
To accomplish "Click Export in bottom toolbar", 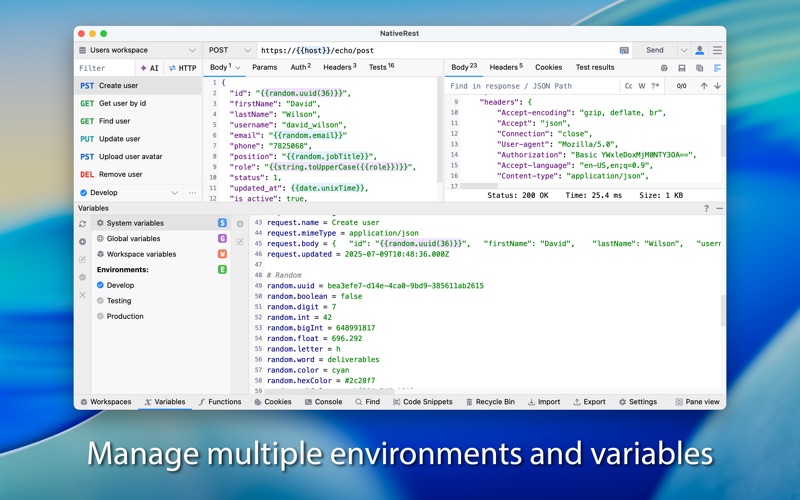I will (x=589, y=402).
